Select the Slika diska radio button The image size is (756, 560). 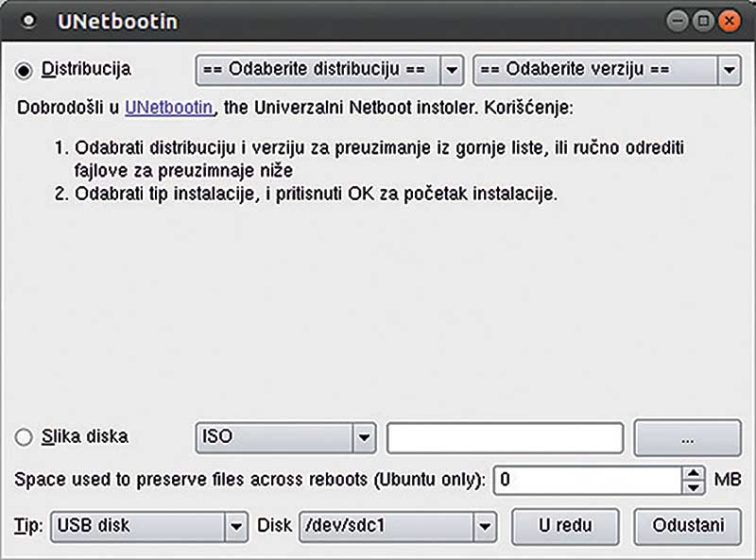[24, 437]
